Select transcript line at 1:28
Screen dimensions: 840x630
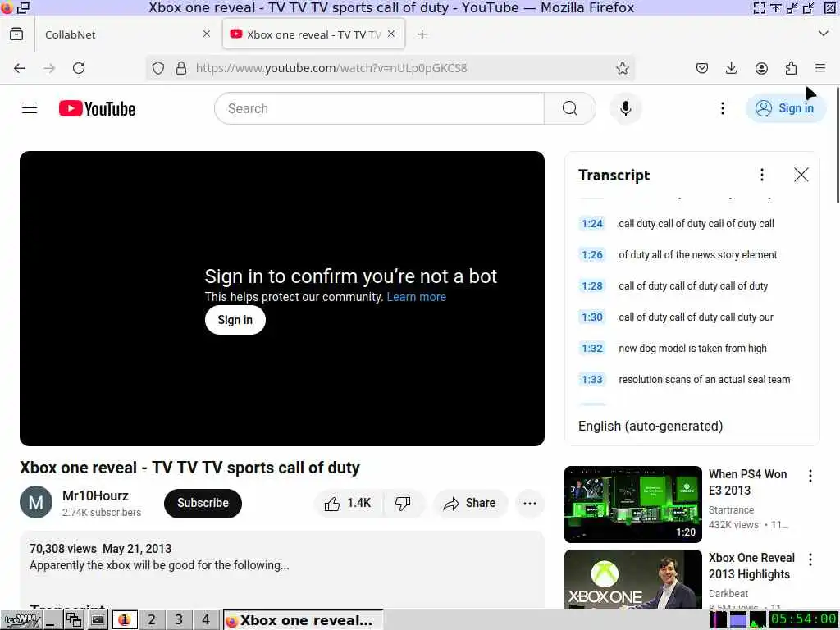tap(692, 285)
